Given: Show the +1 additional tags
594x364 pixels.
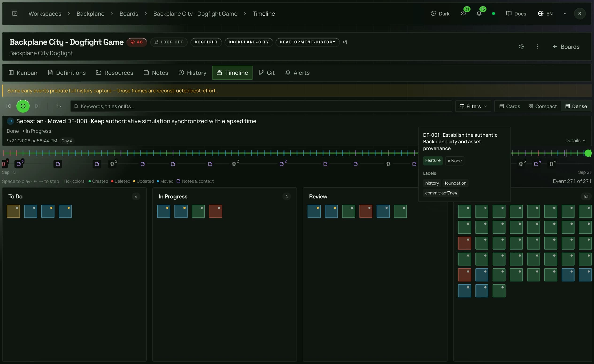Looking at the screenshot, I should coord(344,42).
